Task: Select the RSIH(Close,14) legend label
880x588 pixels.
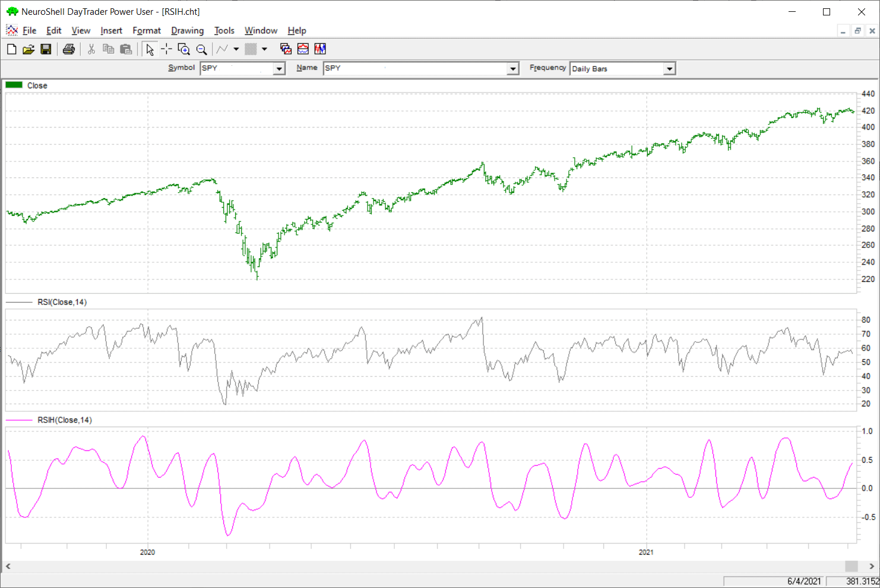Action: click(x=65, y=420)
